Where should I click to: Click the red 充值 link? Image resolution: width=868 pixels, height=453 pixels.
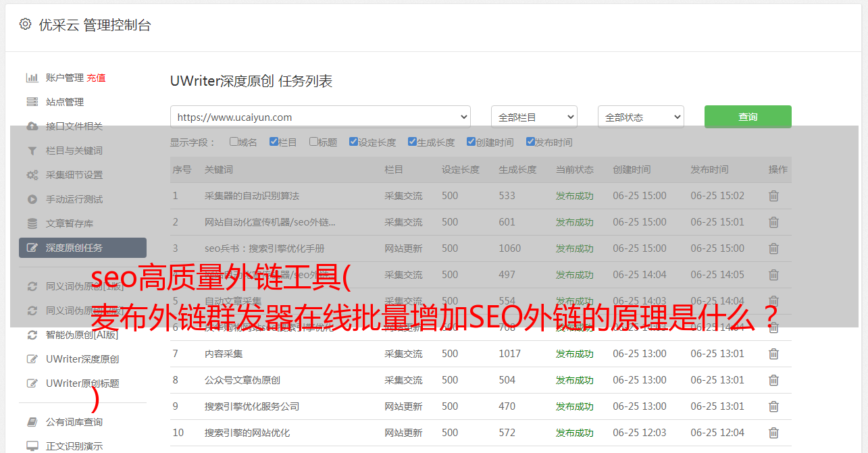pyautogui.click(x=96, y=78)
